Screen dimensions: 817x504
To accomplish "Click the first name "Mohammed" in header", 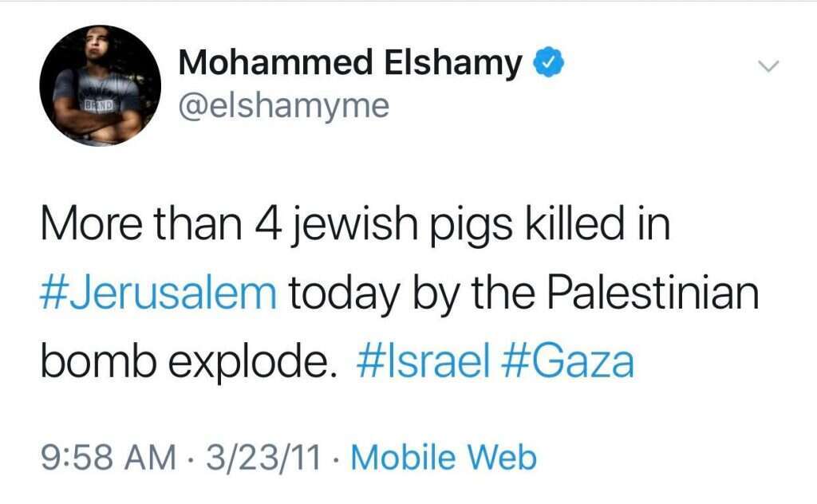I will [268, 63].
